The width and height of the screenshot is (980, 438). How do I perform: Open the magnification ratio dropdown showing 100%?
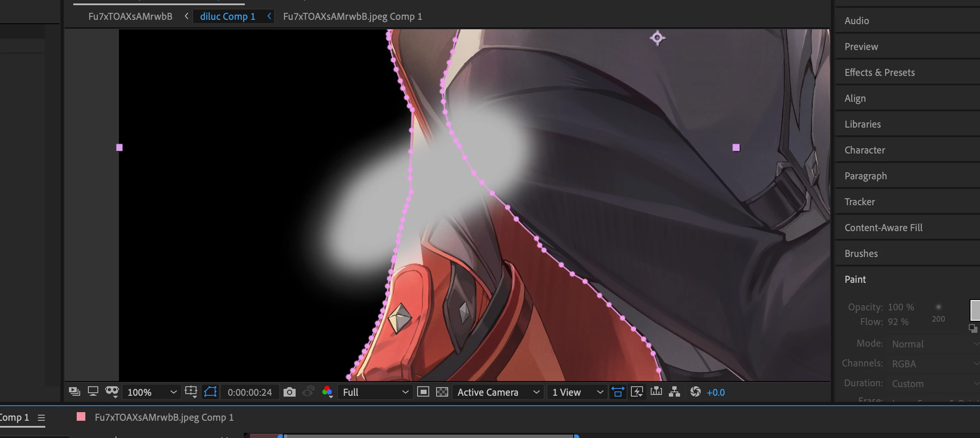coord(152,392)
